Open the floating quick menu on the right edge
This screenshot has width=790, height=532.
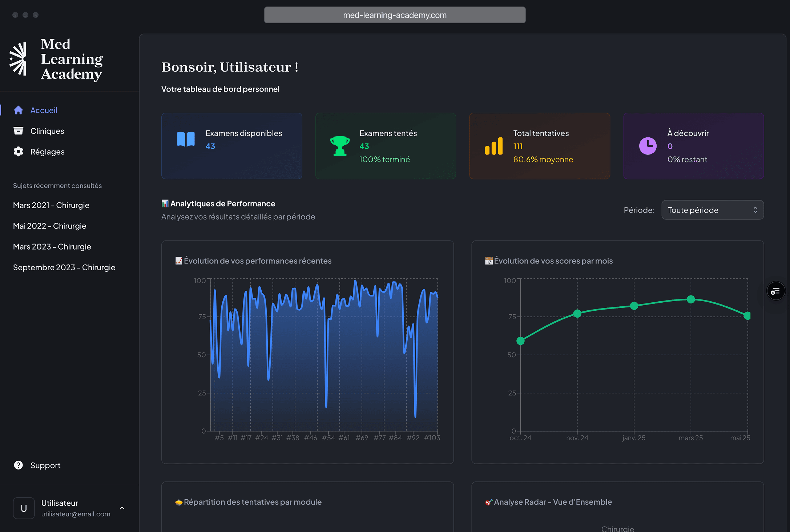[x=776, y=291]
